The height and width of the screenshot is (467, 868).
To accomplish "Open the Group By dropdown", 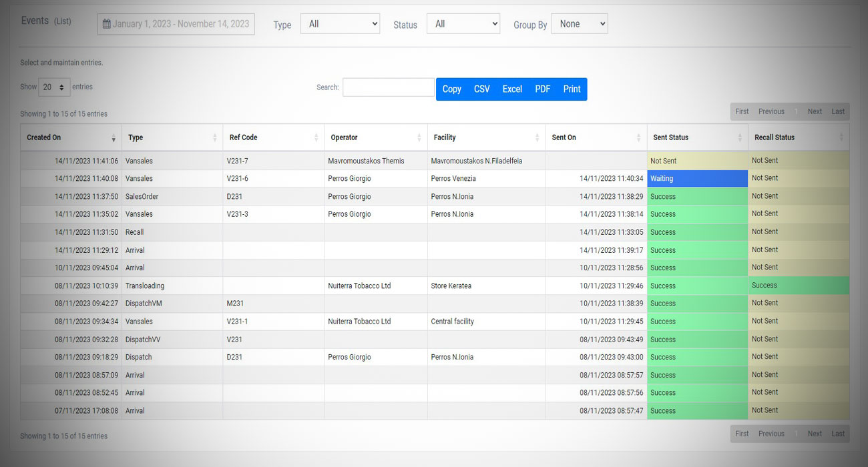I will point(580,24).
